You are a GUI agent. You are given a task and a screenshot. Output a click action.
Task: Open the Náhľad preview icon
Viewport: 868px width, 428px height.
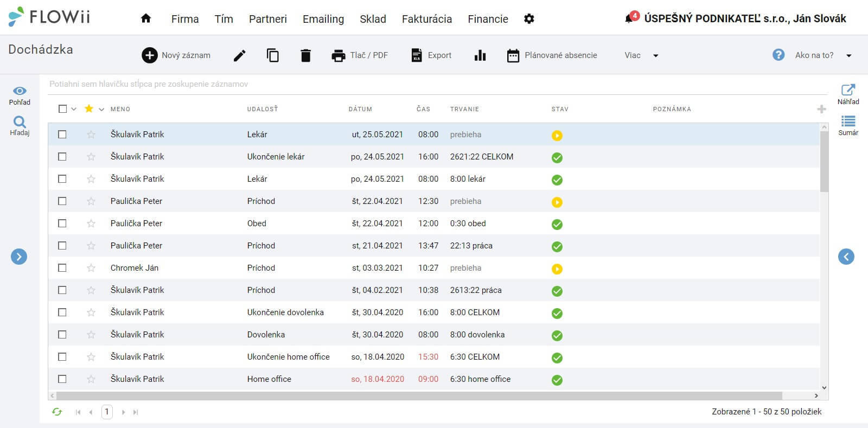(x=848, y=94)
